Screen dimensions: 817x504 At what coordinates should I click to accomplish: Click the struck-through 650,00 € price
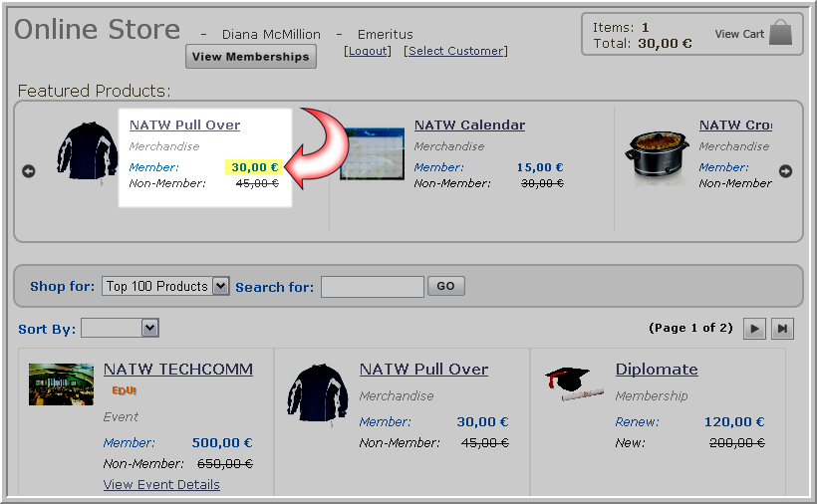(225, 463)
